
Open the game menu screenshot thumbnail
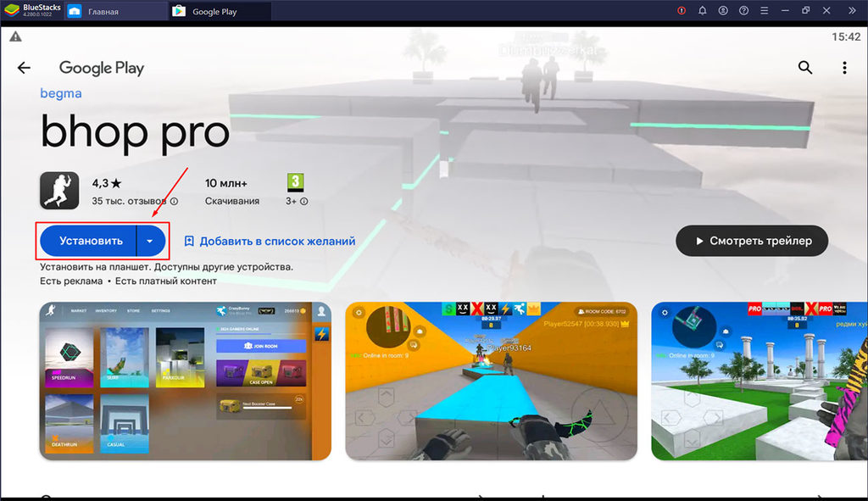coord(186,381)
